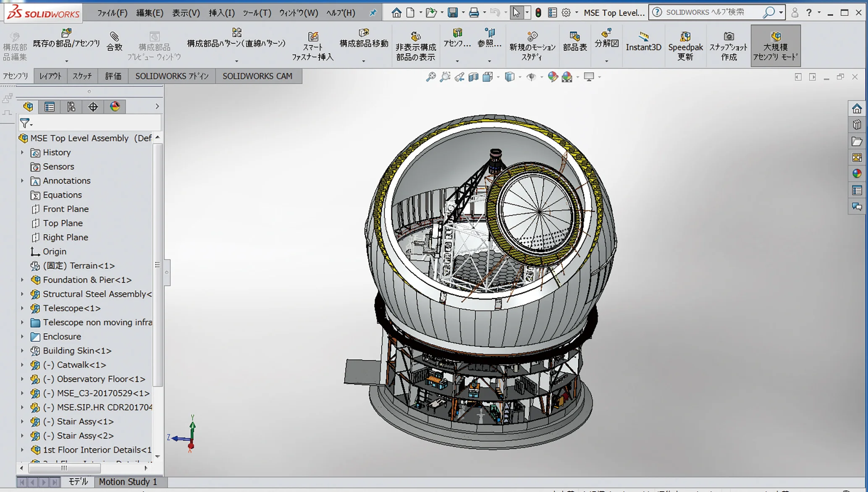Screen dimensions: 868x492
Task: Toggle Large Assembly Mode (大規模アセンブリ モード)
Action: pyautogui.click(x=775, y=46)
